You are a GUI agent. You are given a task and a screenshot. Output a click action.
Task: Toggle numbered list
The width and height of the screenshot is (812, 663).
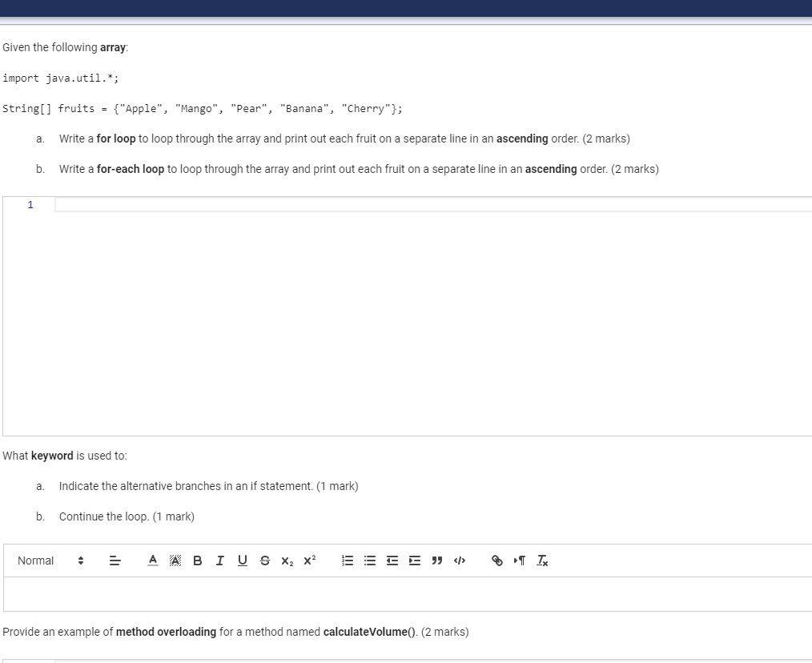347,561
